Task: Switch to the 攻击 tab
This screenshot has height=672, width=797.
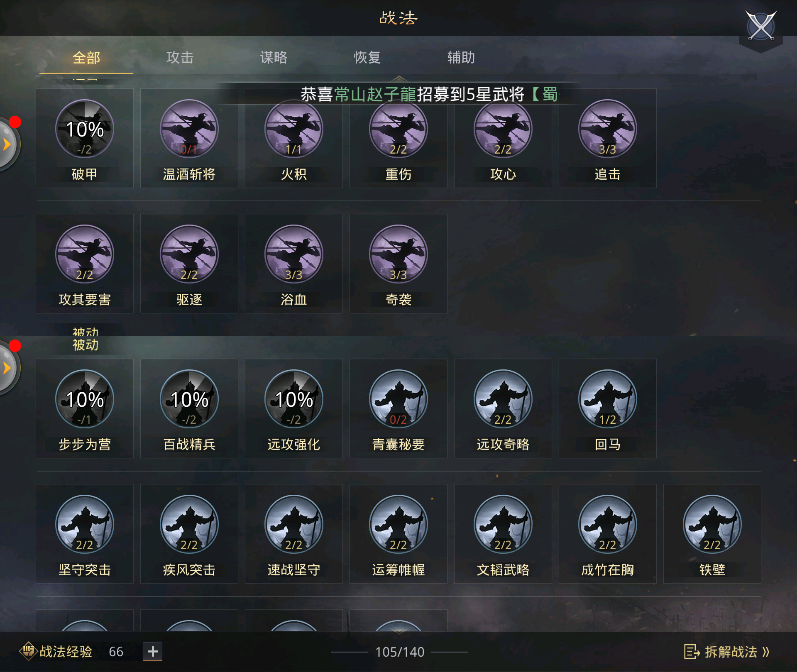Action: coord(180,57)
